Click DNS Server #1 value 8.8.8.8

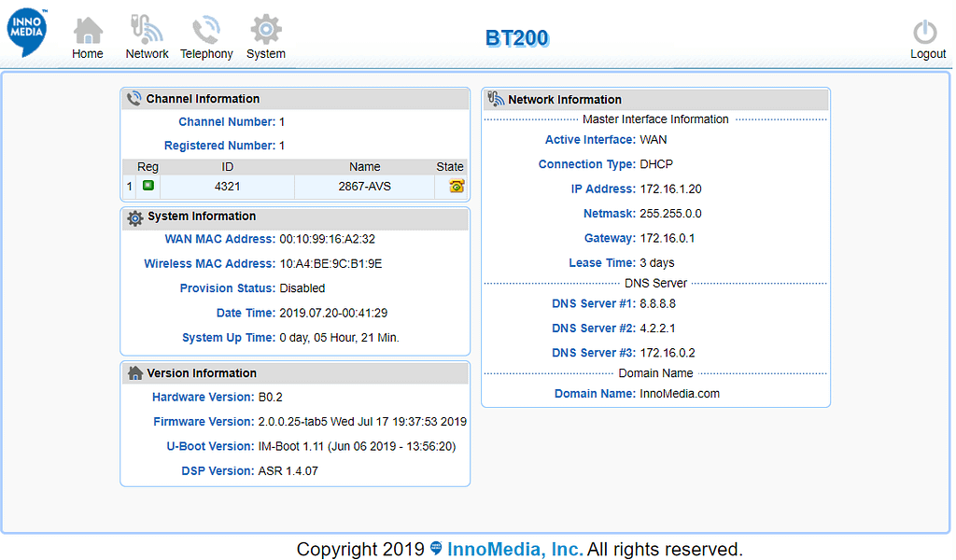pyautogui.click(x=657, y=303)
